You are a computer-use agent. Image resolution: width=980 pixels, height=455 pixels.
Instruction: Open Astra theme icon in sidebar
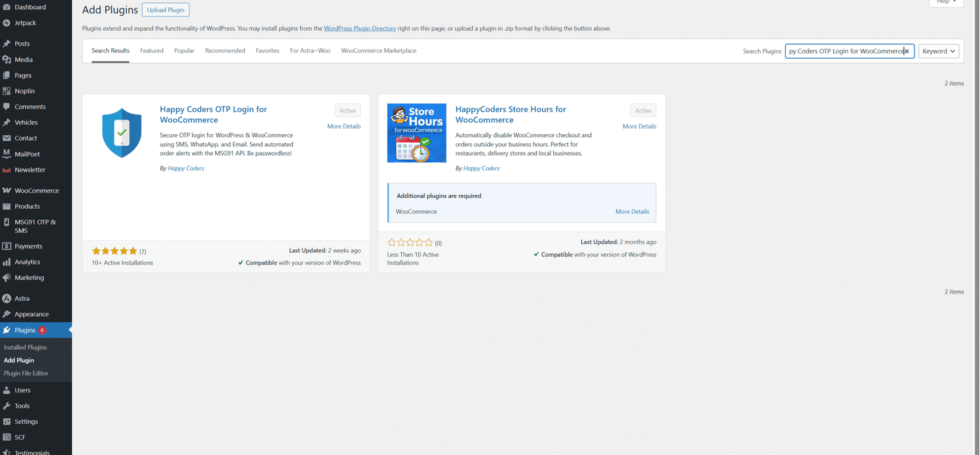7,298
